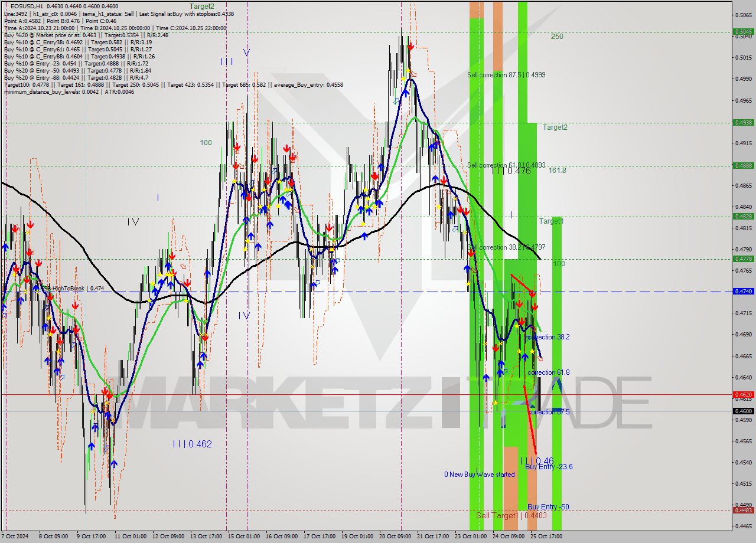Click the Target1 label on right
Image resolution: width=756 pixels, height=543 pixels.
[551, 221]
